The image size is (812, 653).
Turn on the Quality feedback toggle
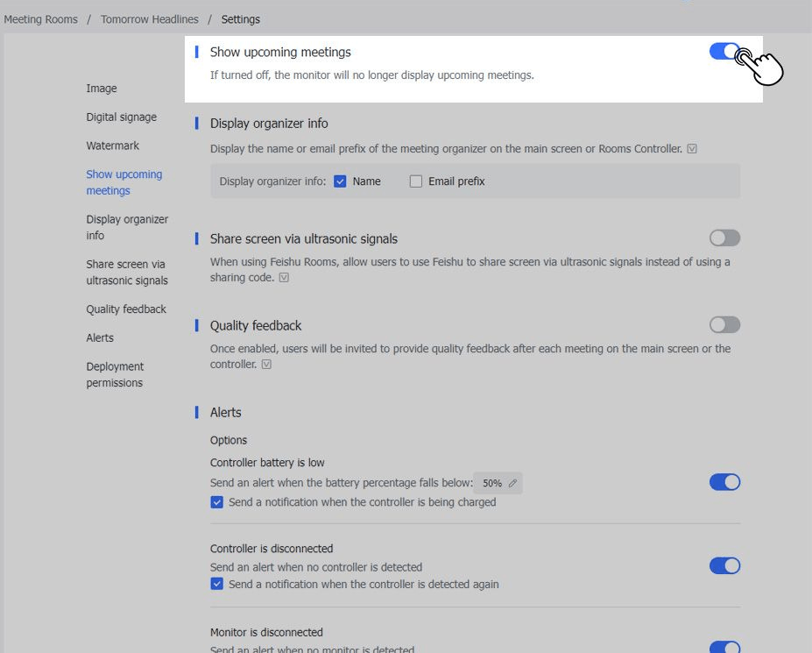pyautogui.click(x=724, y=324)
